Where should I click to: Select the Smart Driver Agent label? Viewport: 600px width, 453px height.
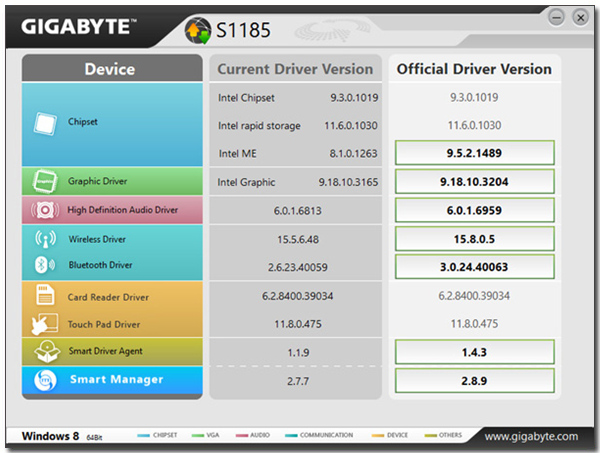(106, 351)
